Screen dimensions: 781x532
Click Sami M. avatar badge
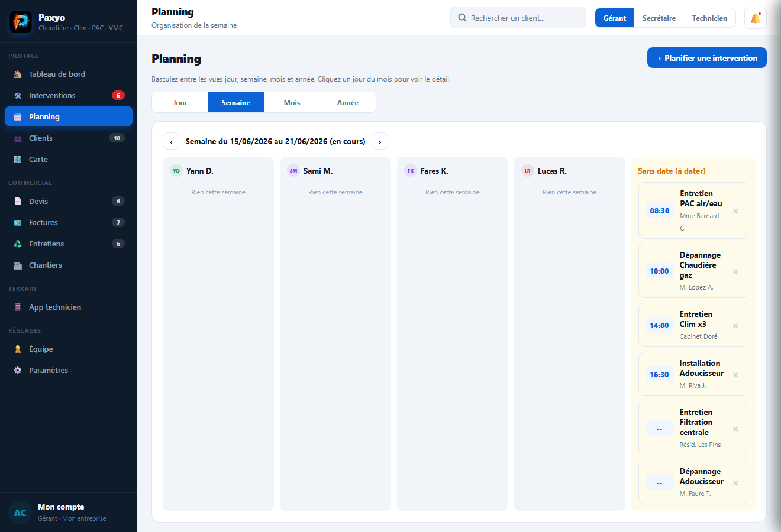(x=293, y=170)
